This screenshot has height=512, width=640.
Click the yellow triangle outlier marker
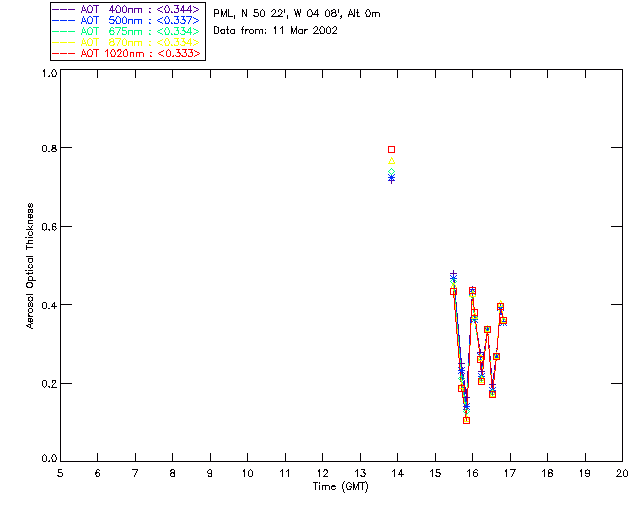[x=391, y=161]
